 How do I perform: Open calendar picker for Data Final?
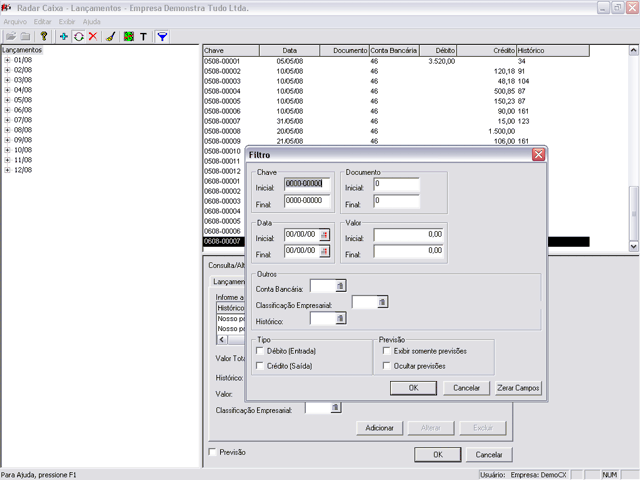tap(324, 251)
